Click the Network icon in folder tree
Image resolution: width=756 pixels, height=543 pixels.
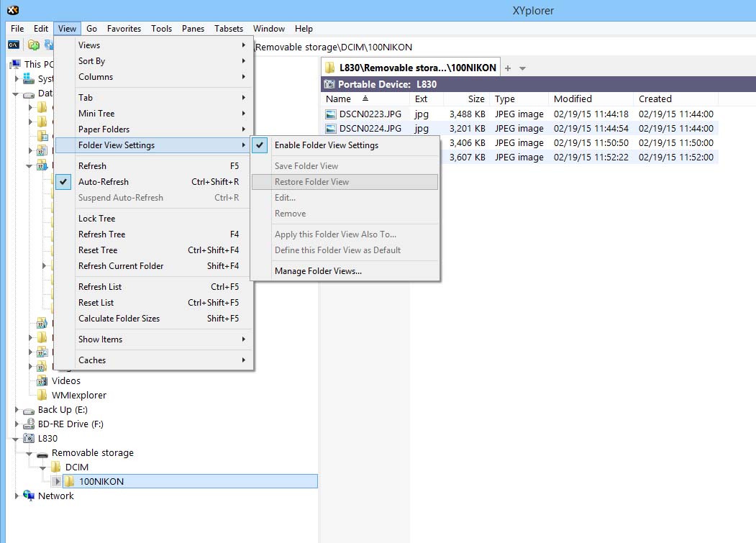(x=29, y=496)
